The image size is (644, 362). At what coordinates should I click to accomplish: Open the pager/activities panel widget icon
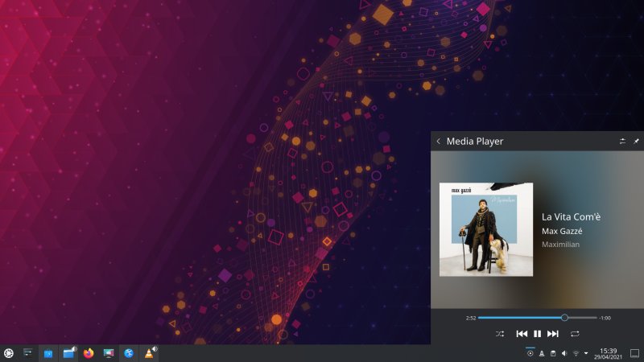point(28,352)
